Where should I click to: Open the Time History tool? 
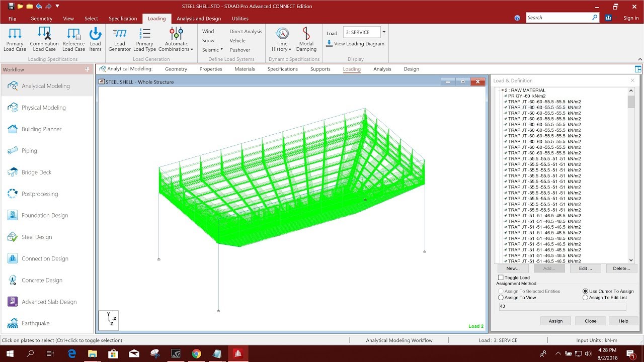point(281,40)
